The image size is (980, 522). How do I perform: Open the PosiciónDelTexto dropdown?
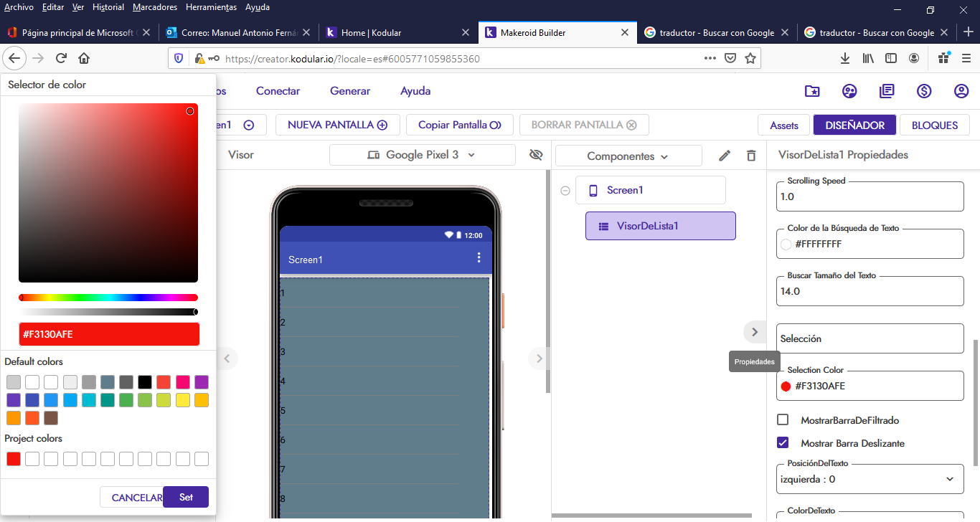point(870,478)
